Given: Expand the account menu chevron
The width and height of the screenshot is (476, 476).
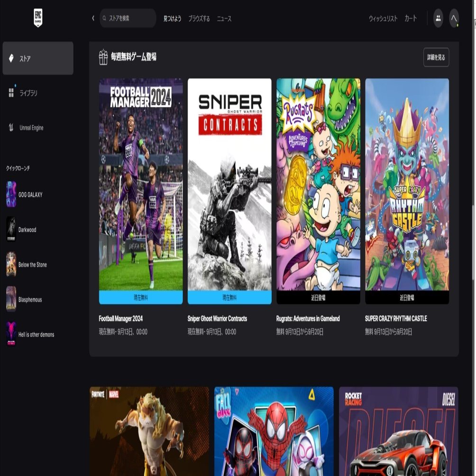Looking at the screenshot, I should coord(455,18).
